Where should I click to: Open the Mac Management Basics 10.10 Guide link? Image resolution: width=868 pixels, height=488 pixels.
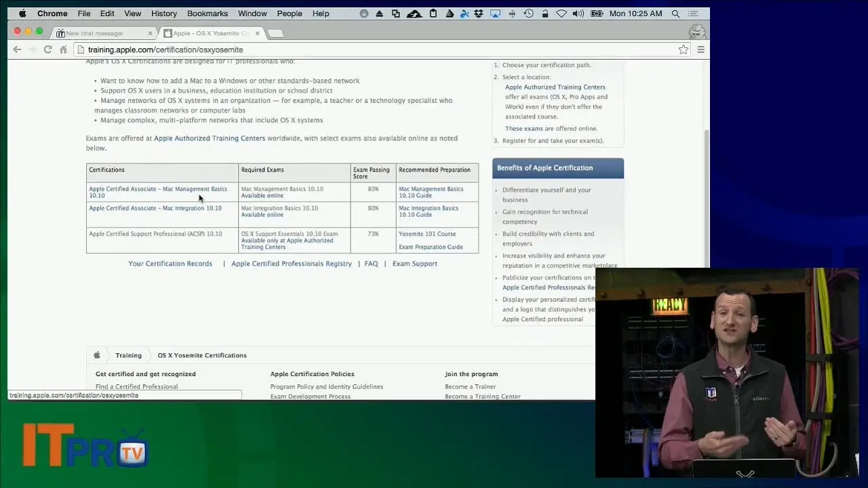pos(431,192)
